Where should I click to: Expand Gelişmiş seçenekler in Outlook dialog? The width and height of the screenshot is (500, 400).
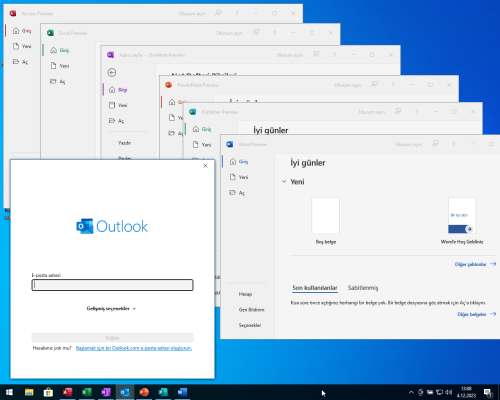tap(111, 309)
